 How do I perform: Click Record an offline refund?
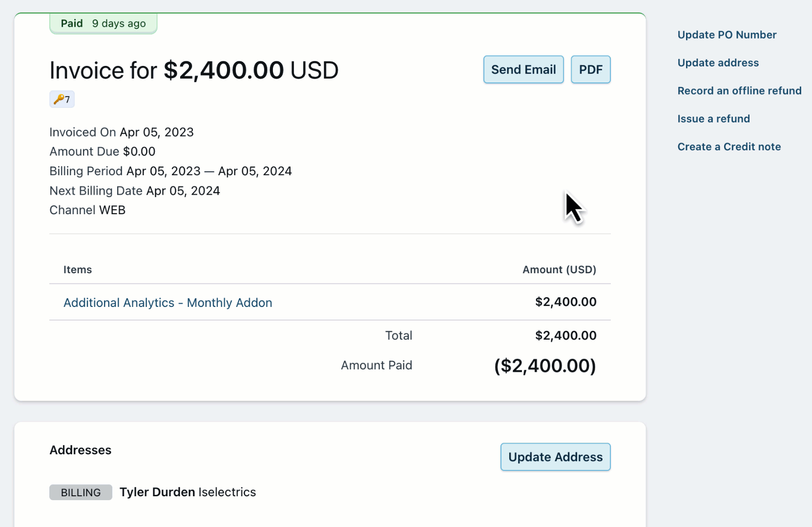pos(739,91)
